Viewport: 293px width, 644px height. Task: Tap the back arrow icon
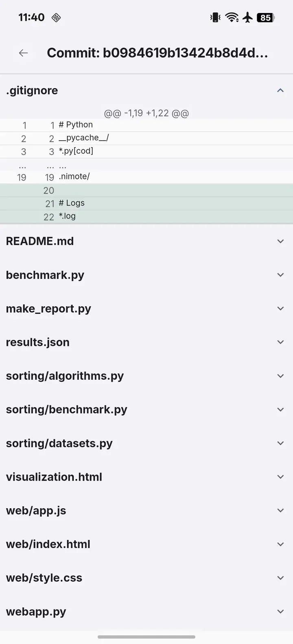point(24,53)
